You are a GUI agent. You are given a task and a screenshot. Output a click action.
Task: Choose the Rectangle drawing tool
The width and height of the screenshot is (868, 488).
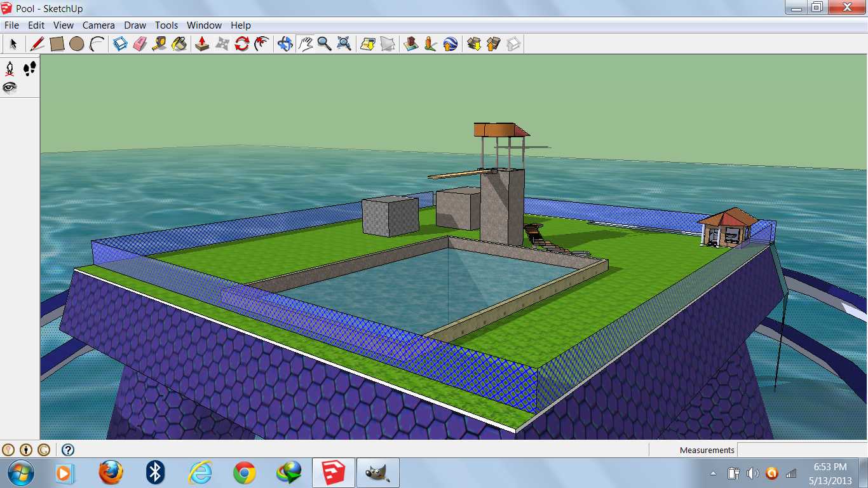[x=57, y=44]
